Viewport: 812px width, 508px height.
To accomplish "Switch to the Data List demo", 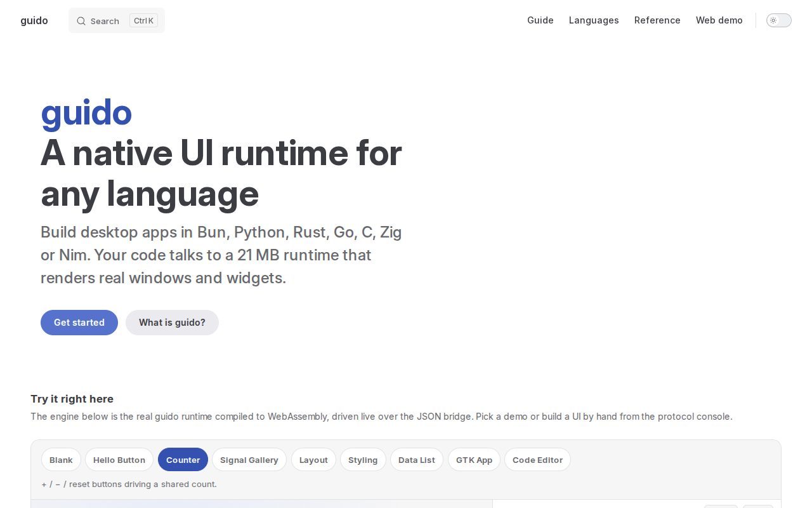I will coord(417,460).
